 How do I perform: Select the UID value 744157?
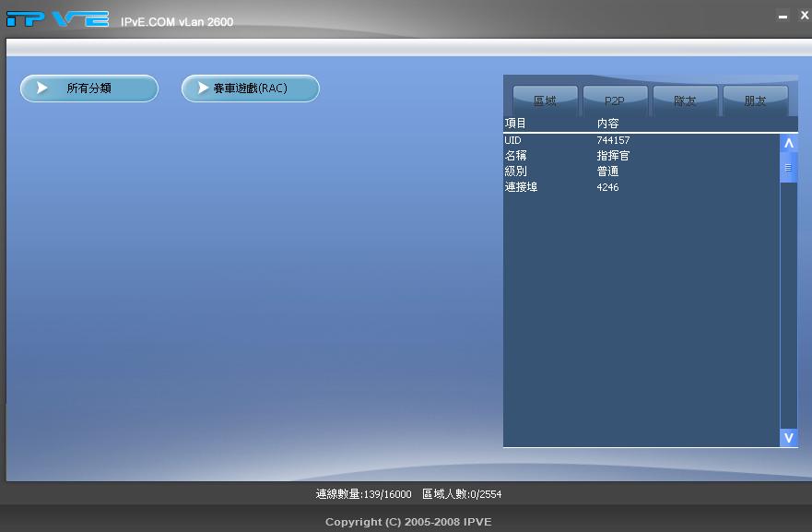(x=613, y=140)
